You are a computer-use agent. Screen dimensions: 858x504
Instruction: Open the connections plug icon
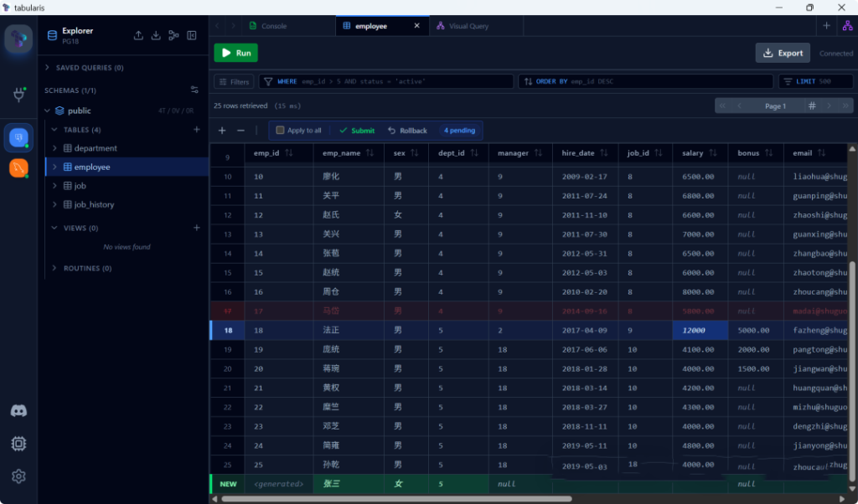[x=18, y=95]
